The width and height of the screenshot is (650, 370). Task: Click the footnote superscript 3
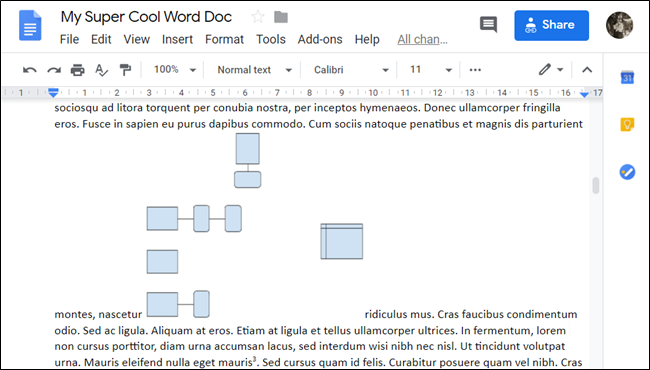(x=254, y=359)
